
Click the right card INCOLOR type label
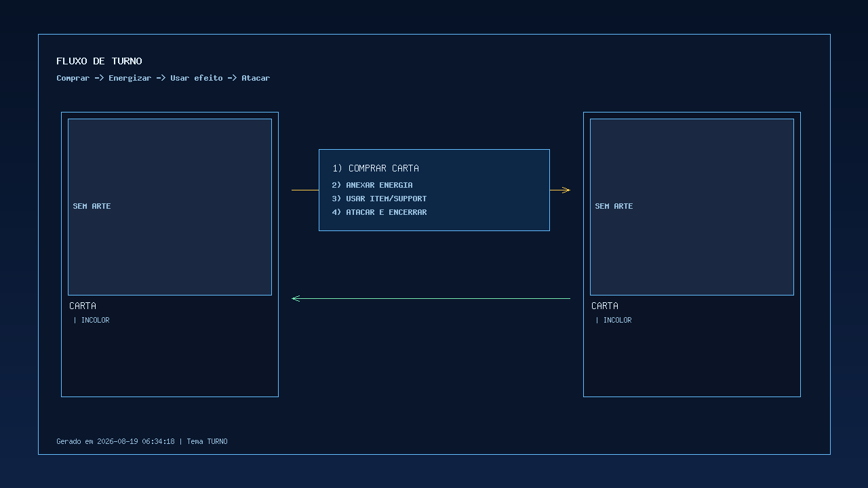point(617,320)
